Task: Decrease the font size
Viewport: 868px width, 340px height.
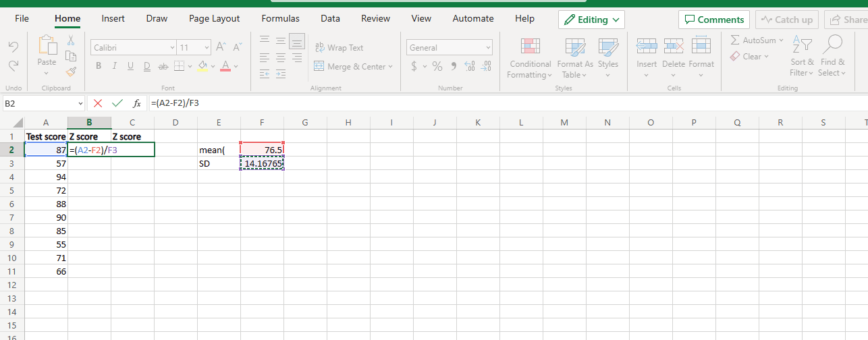Action: (237, 47)
